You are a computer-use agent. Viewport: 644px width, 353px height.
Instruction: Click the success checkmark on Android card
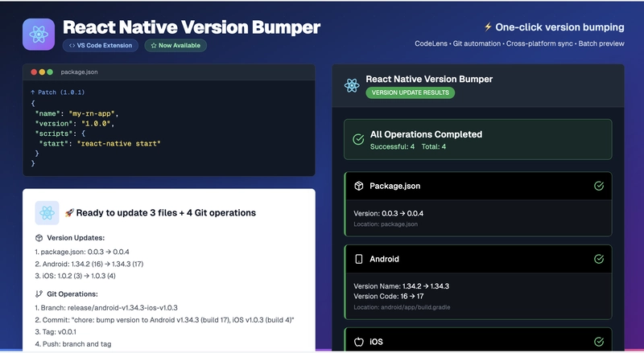[599, 259]
